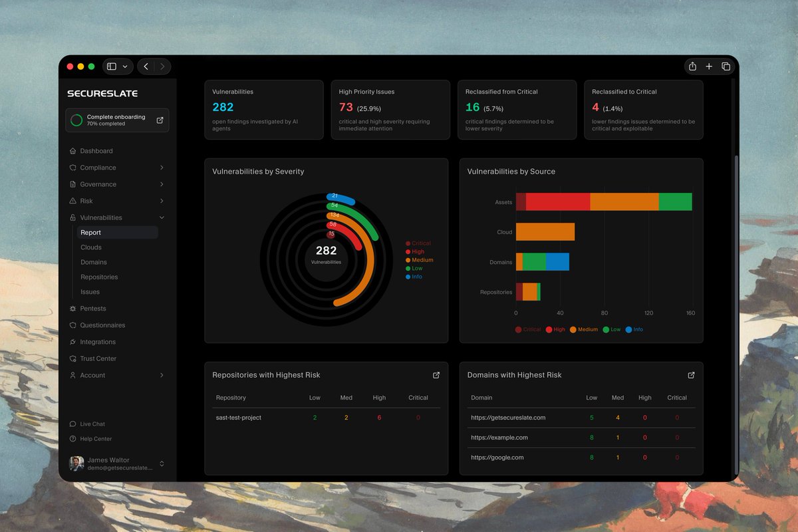Open the Clouds submenu item
Screen dimensions: 798x532
(91, 247)
